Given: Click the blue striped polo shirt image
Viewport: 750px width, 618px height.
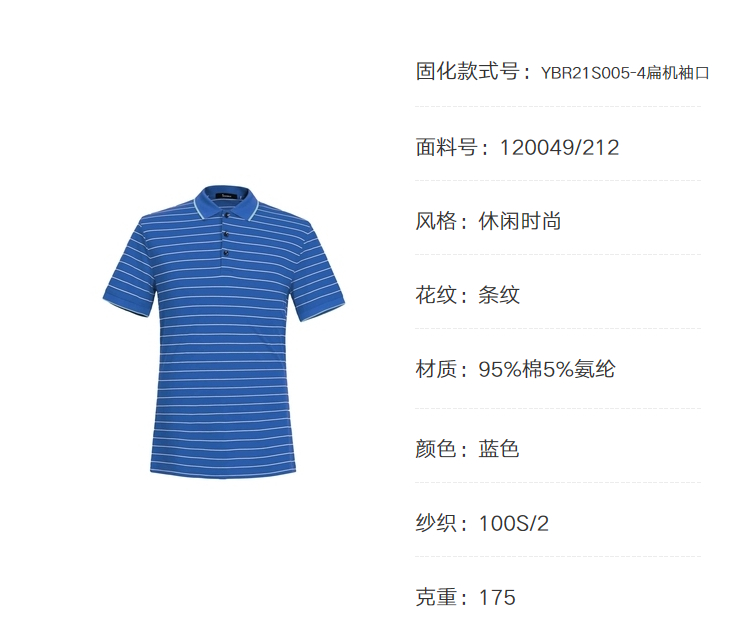Looking at the screenshot, I should (x=224, y=331).
